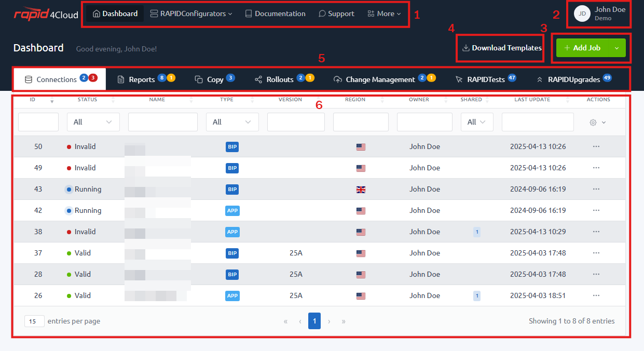Viewport: 644px width, 351px height.
Task: Open the Shared filter dropdown
Action: (477, 122)
